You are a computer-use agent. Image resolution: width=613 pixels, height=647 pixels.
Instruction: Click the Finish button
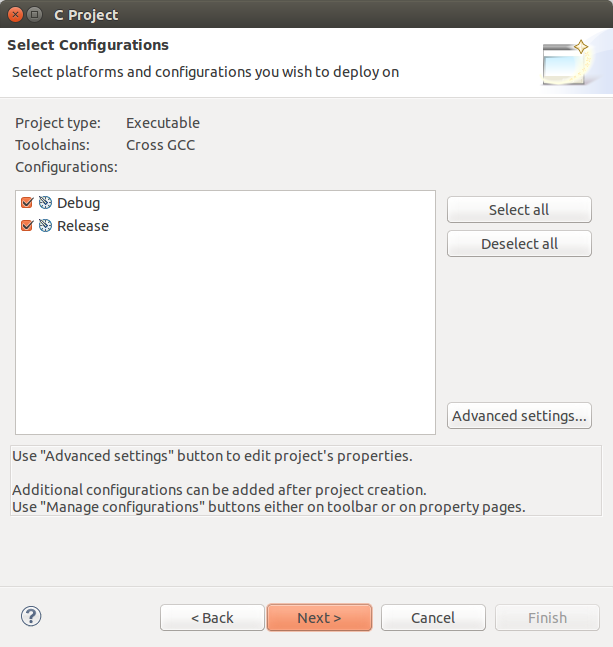click(547, 618)
